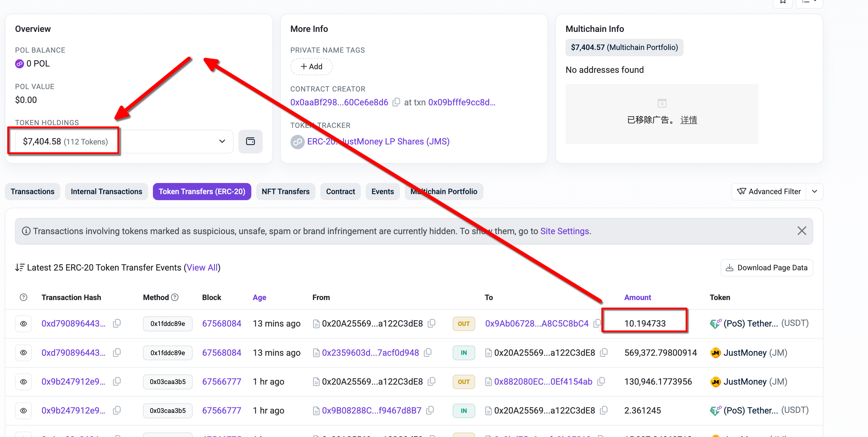Sort transfers by the Age column
This screenshot has height=437, width=868.
259,297
